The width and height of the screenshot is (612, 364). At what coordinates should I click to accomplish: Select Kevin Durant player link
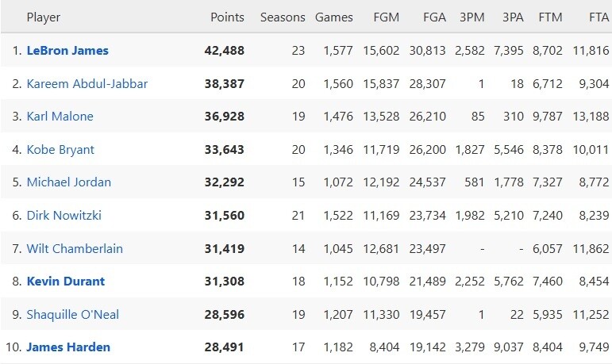pyautogui.click(x=66, y=282)
